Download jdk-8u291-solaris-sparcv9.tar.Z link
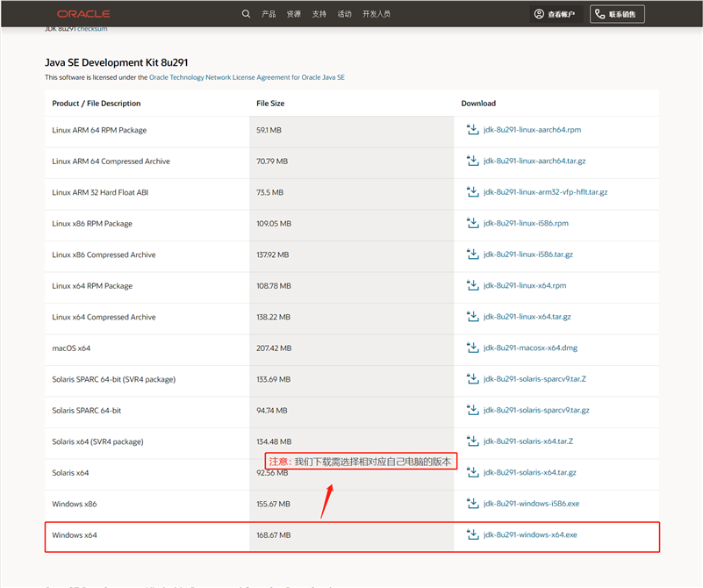 click(534, 379)
